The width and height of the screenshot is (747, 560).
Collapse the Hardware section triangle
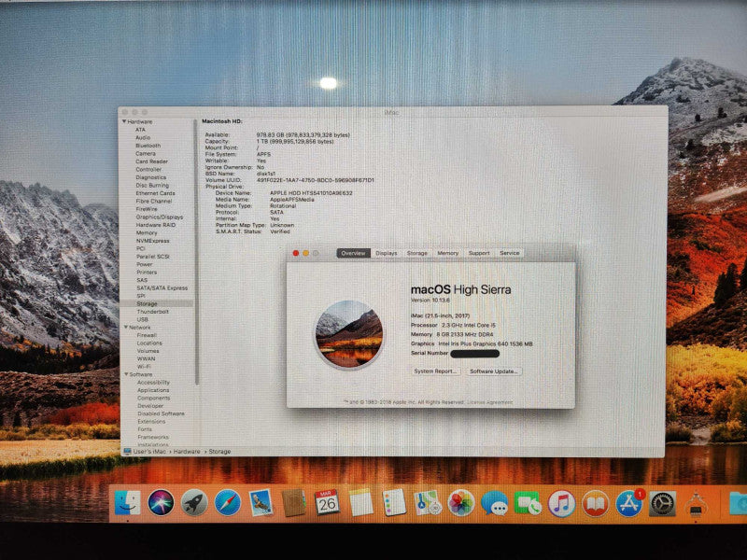click(125, 122)
